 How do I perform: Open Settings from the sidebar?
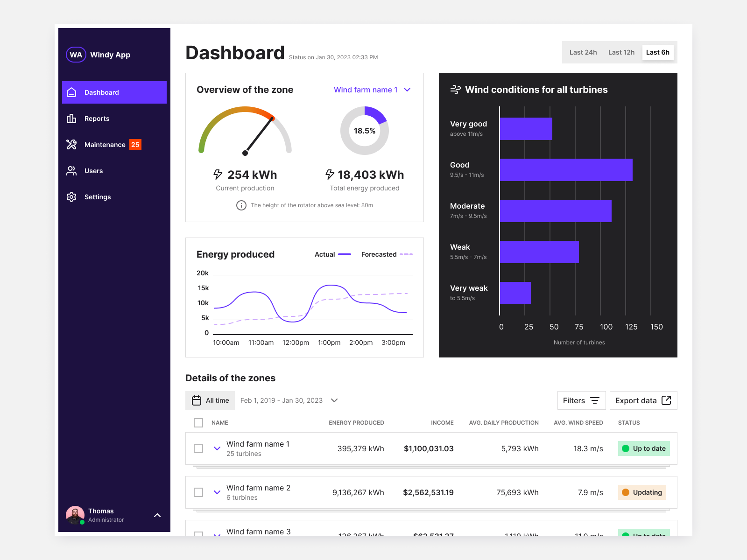point(97,196)
